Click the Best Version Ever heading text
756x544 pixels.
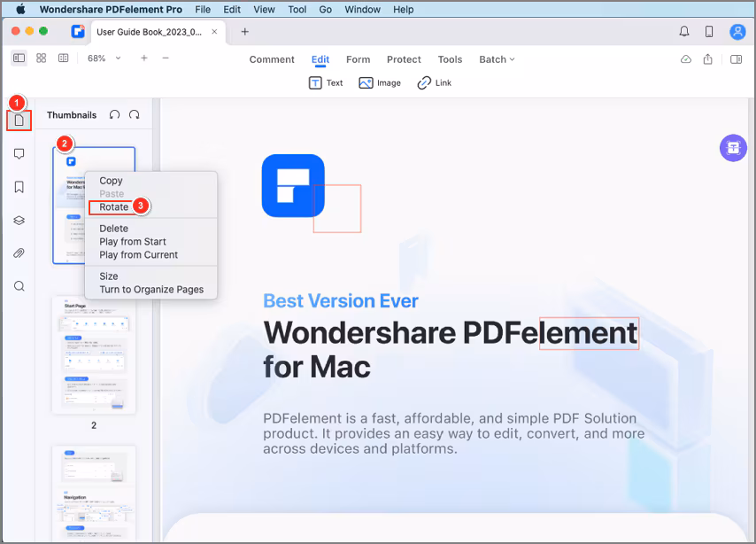coord(341,300)
